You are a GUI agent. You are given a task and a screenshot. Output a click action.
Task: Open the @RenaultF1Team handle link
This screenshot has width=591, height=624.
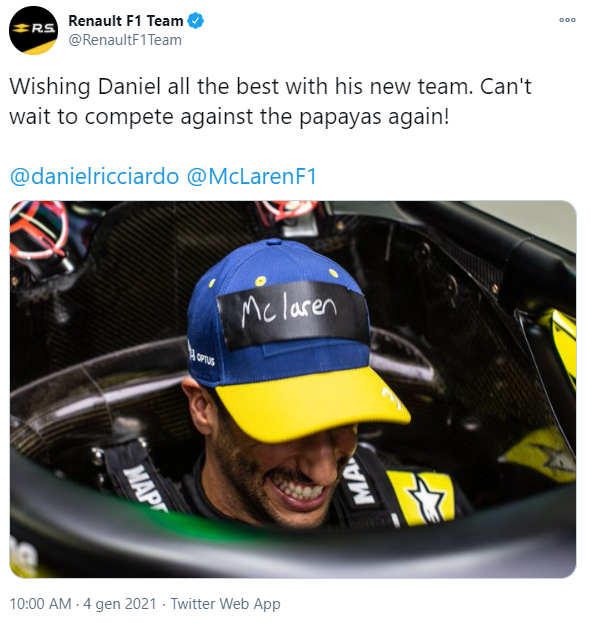click(125, 40)
